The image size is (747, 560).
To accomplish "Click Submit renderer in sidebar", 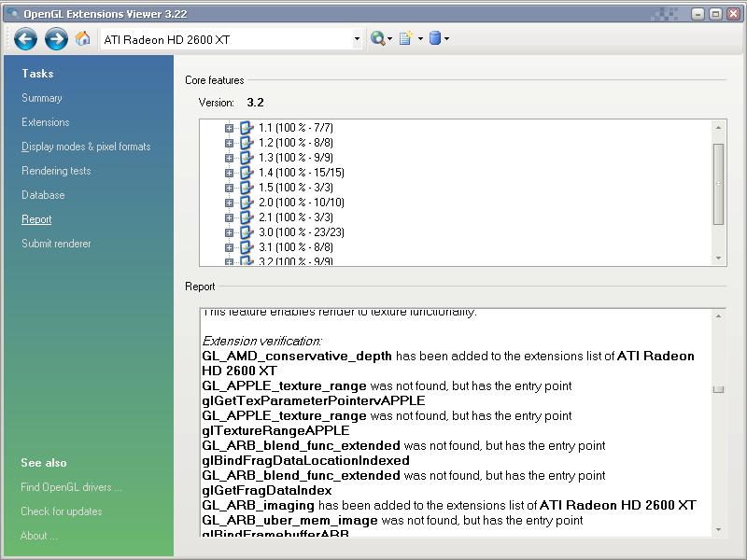I will click(56, 244).
